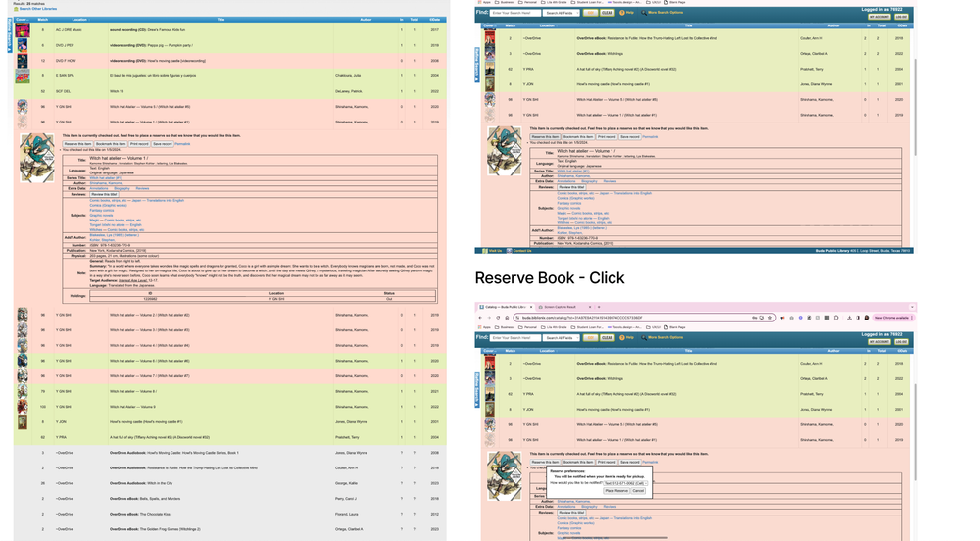
Task: Click More Search Options magnifier in browser window
Action: click(644, 337)
